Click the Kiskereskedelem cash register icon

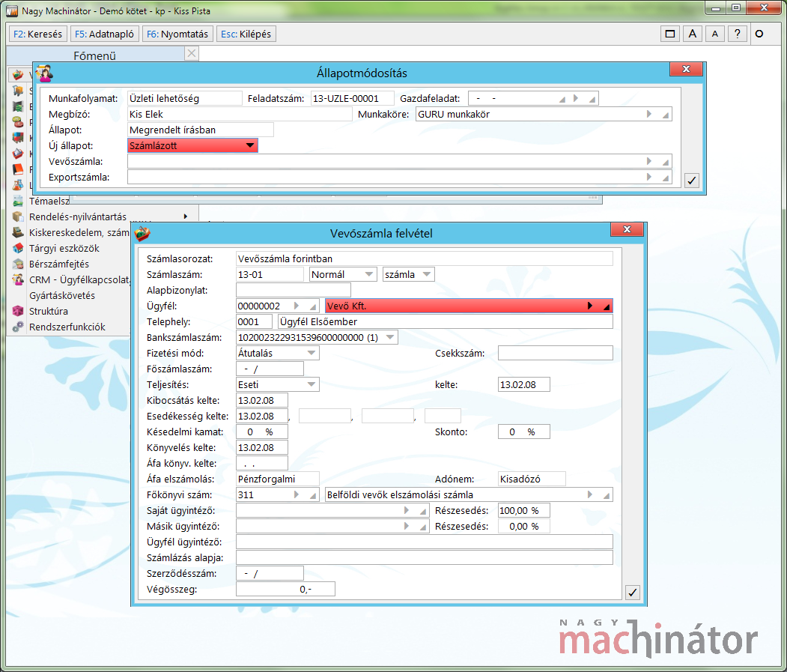[17, 232]
